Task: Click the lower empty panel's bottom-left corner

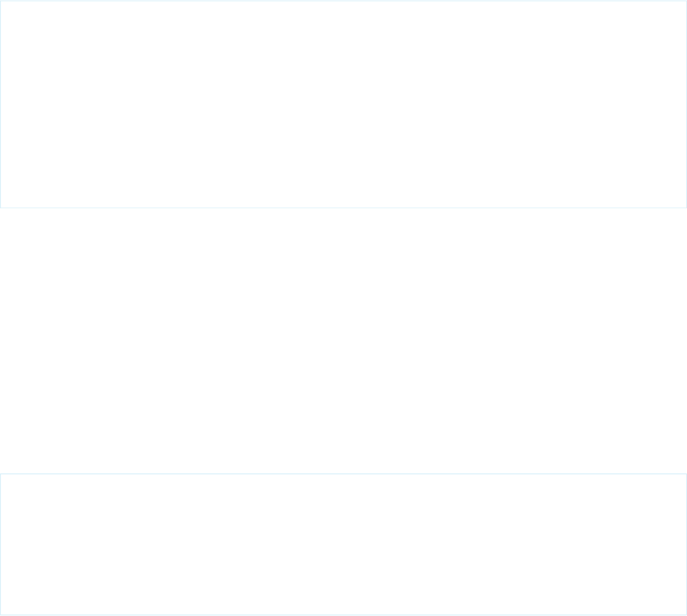Action: (1, 615)
